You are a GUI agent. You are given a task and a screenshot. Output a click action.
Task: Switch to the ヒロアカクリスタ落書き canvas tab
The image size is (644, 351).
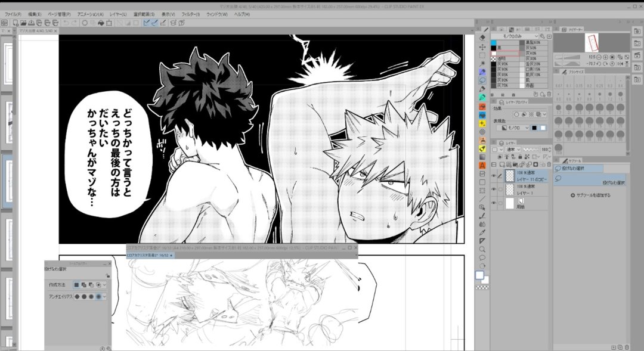point(150,255)
